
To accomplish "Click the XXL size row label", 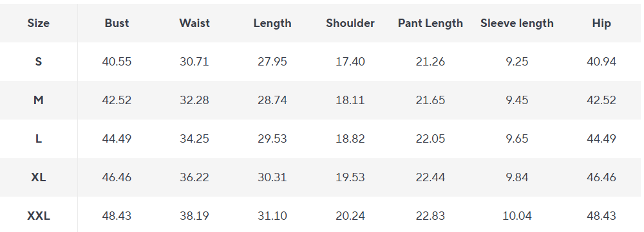I will (x=38, y=215).
